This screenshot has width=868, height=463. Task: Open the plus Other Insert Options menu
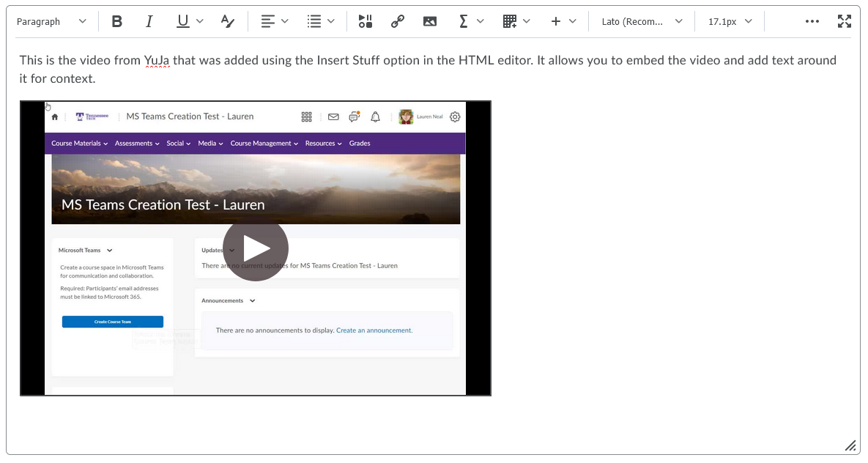[563, 21]
